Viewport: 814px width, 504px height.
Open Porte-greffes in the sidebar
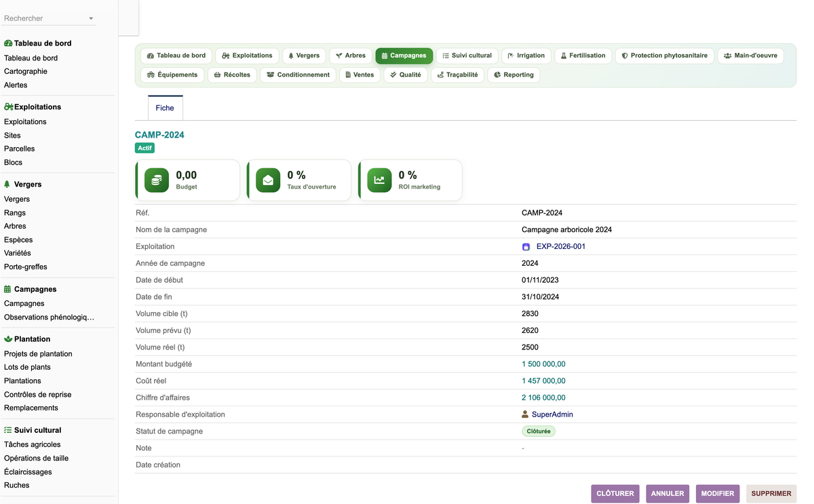[x=26, y=267]
